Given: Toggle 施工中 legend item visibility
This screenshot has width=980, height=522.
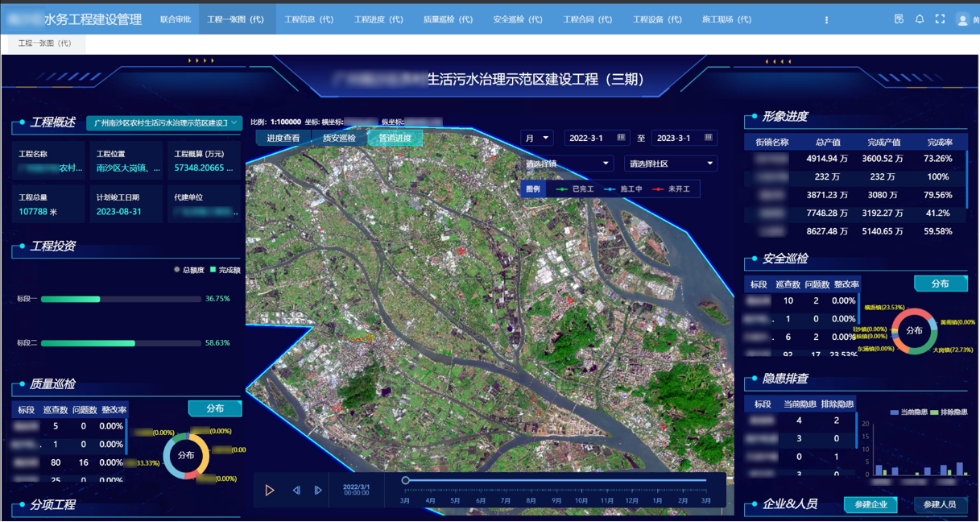Looking at the screenshot, I should coord(624,189).
